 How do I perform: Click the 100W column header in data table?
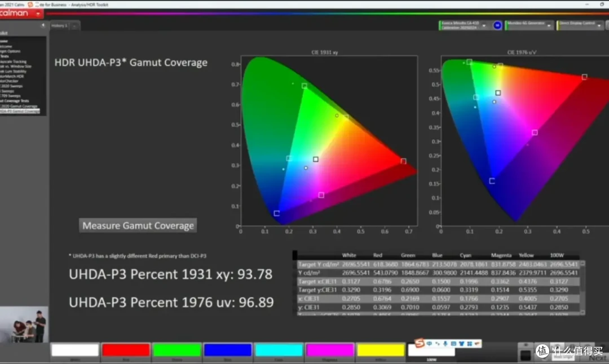coord(557,255)
